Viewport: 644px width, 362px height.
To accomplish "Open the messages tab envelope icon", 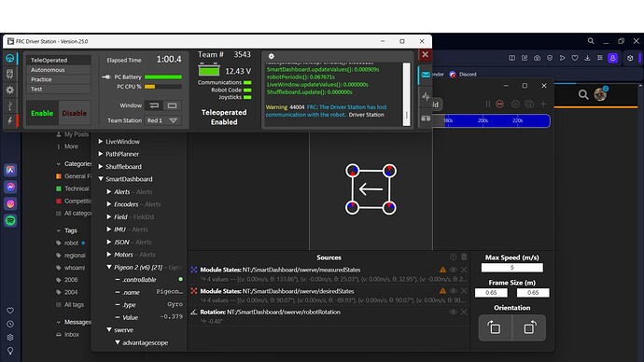I will 426,75.
